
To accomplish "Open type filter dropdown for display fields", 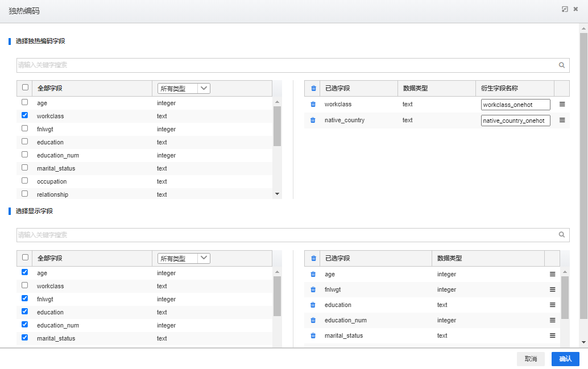I will pos(184,258).
